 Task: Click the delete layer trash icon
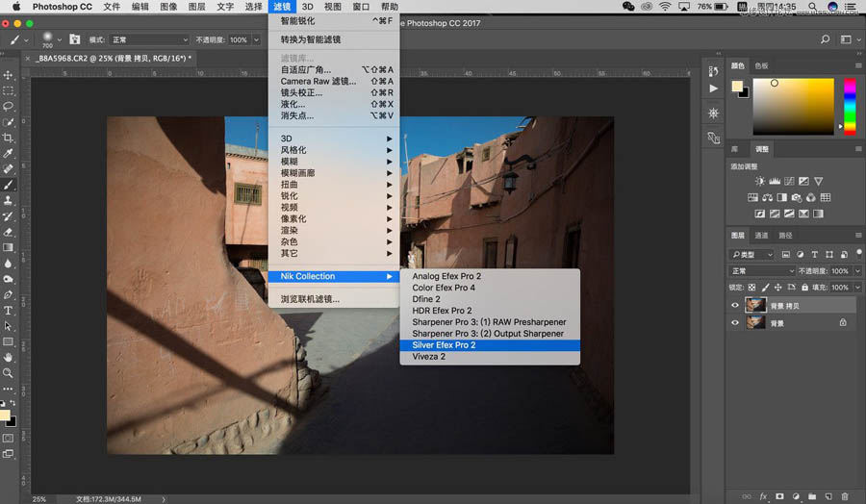(845, 496)
